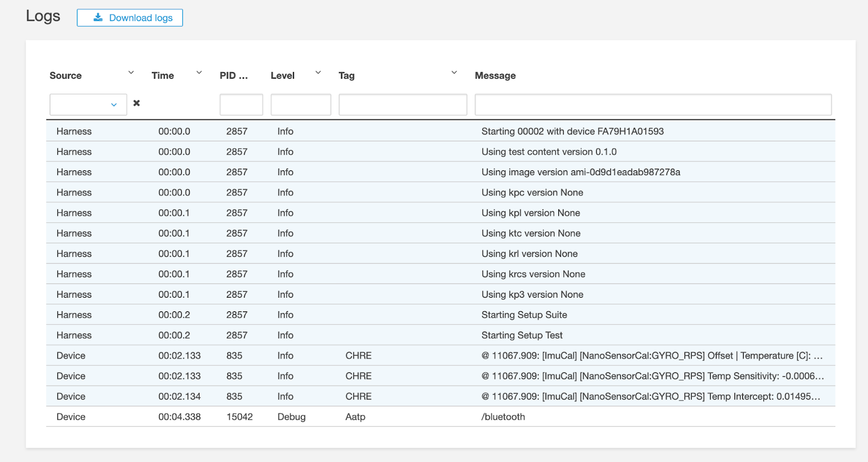Open the Source filter dropdown
Image resolution: width=868 pixels, height=462 pixels.
[x=88, y=105]
